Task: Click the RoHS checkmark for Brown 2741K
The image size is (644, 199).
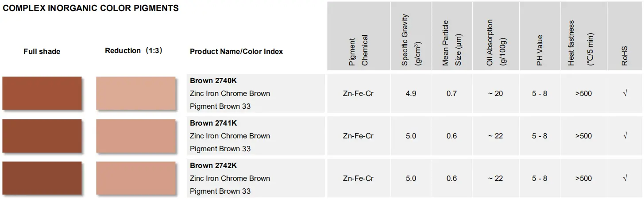Action: 625,136
